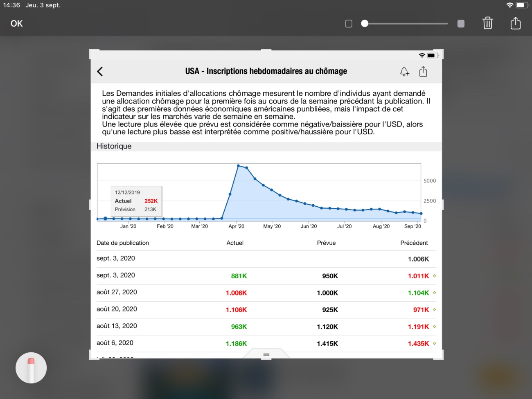532x399 pixels.
Task: Tap the Actuel column header
Action: (x=235, y=243)
